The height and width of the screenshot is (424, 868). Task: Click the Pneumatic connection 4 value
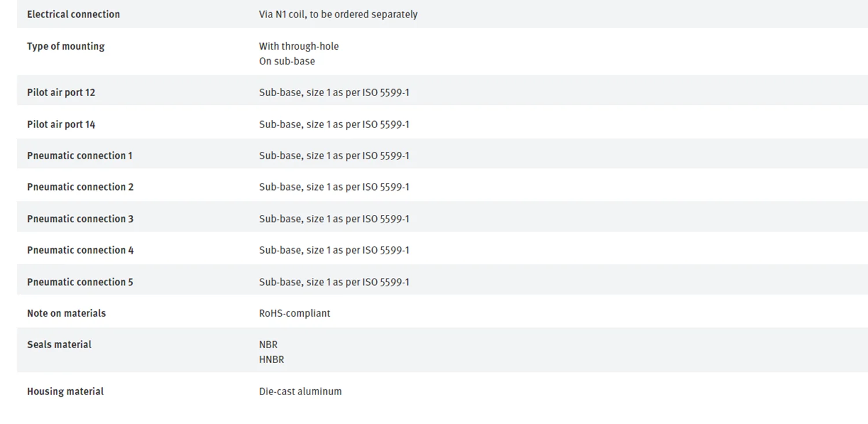pyautogui.click(x=334, y=250)
